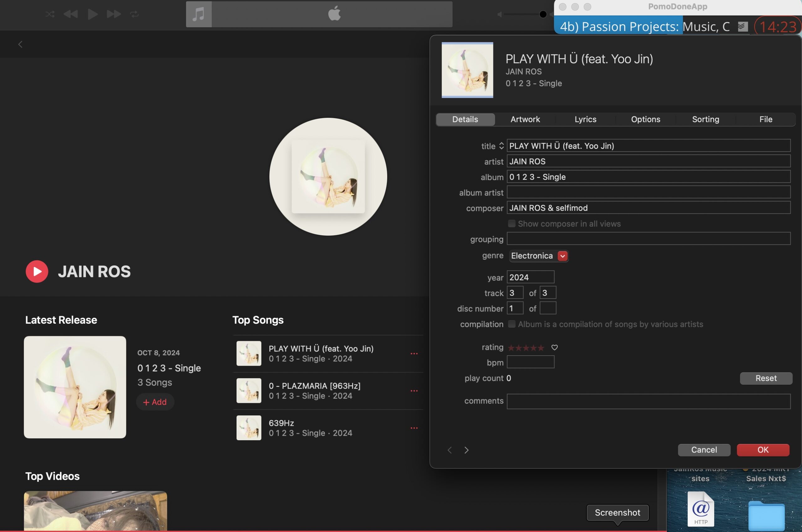Viewport: 802px width, 532px height.
Task: Click the heart icon next to rating
Action: click(554, 347)
